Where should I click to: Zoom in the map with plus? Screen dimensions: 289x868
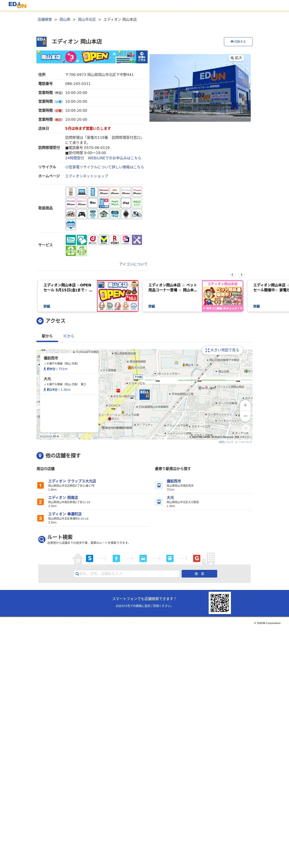tap(245, 405)
